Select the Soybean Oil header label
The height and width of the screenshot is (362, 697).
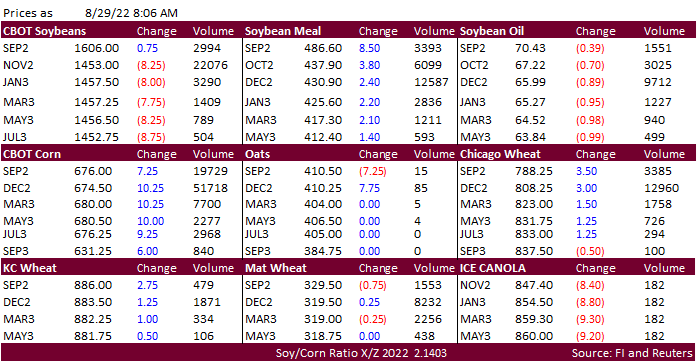click(492, 31)
